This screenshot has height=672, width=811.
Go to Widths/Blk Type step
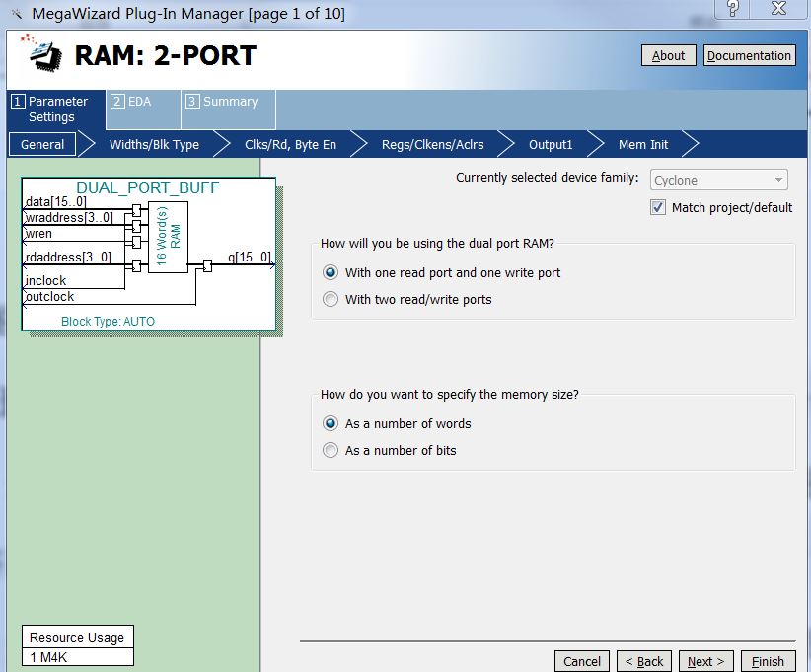(x=154, y=144)
